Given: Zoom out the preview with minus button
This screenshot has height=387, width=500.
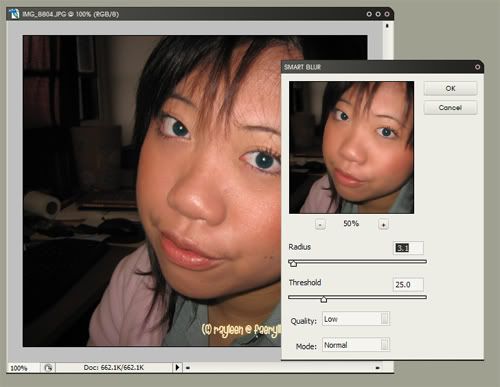Looking at the screenshot, I should pos(320,224).
